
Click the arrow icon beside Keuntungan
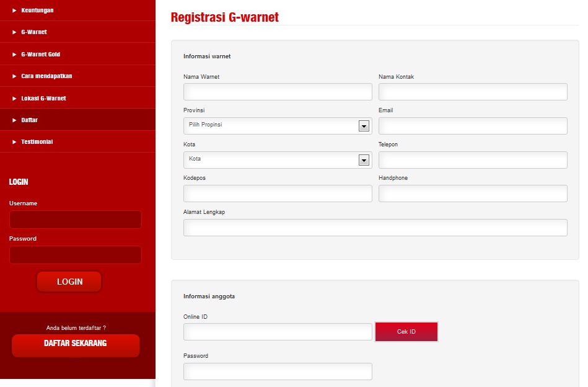14,10
